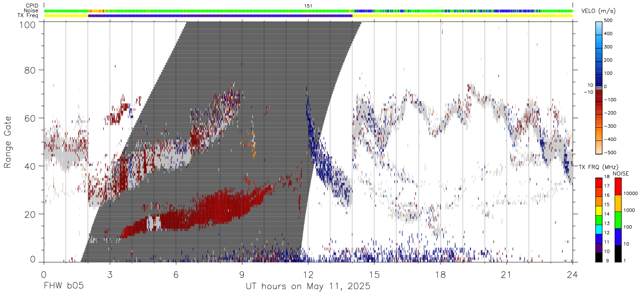Click the x-axis tick label '24'

click(573, 274)
